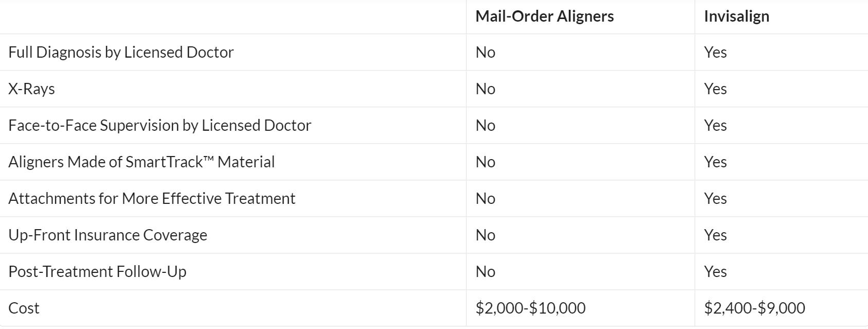
Task: Click the Up-Front Insurance Coverage label
Action: pos(108,235)
